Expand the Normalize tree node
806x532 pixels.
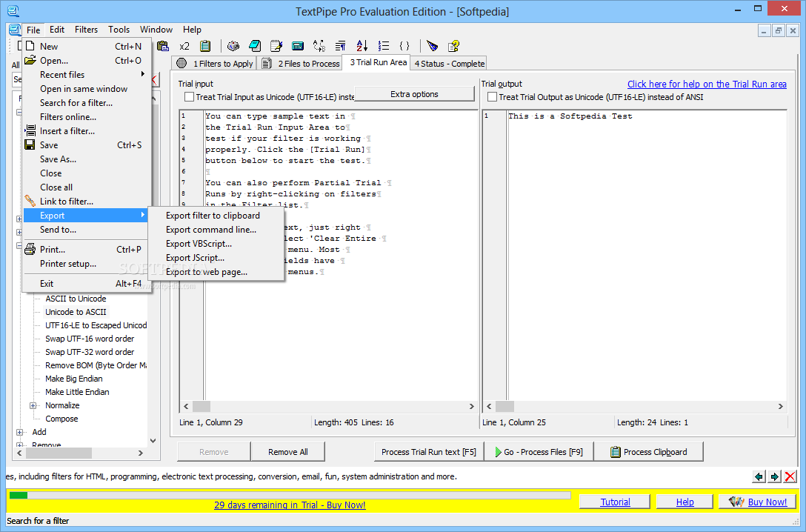[x=33, y=405]
